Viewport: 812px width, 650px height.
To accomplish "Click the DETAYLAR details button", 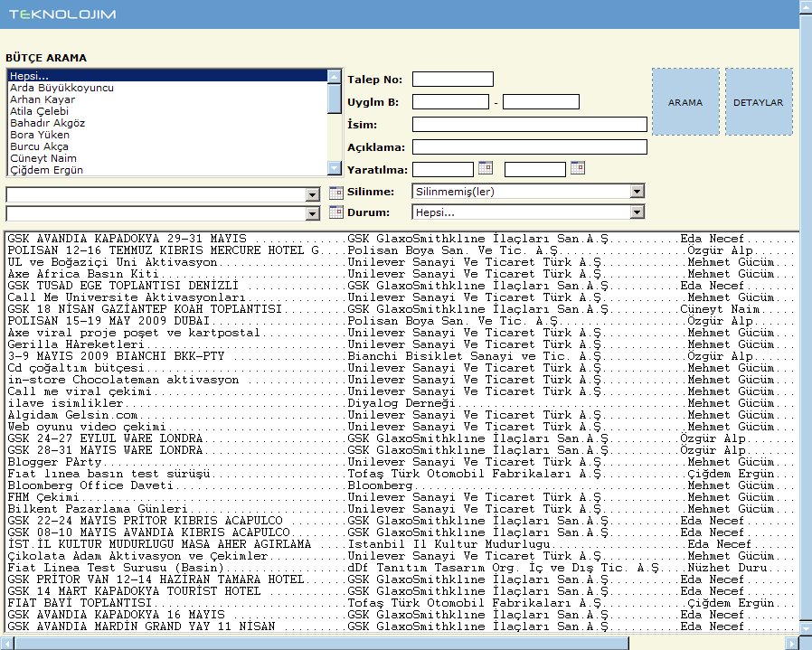I will (759, 102).
